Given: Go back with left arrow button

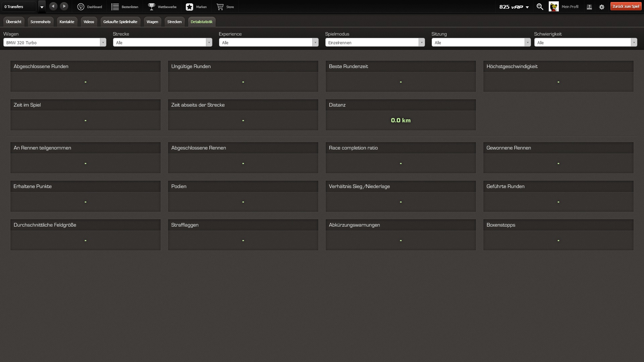Looking at the screenshot, I should [x=53, y=6].
